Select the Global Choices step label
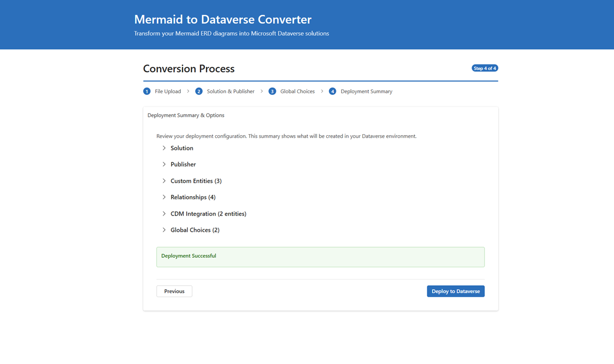The height and width of the screenshot is (364, 614). coord(297,91)
